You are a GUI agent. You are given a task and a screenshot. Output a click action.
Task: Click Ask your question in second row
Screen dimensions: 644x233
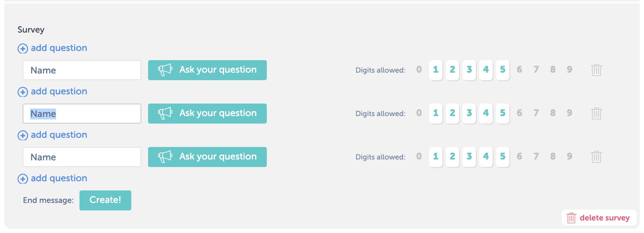pyautogui.click(x=207, y=114)
